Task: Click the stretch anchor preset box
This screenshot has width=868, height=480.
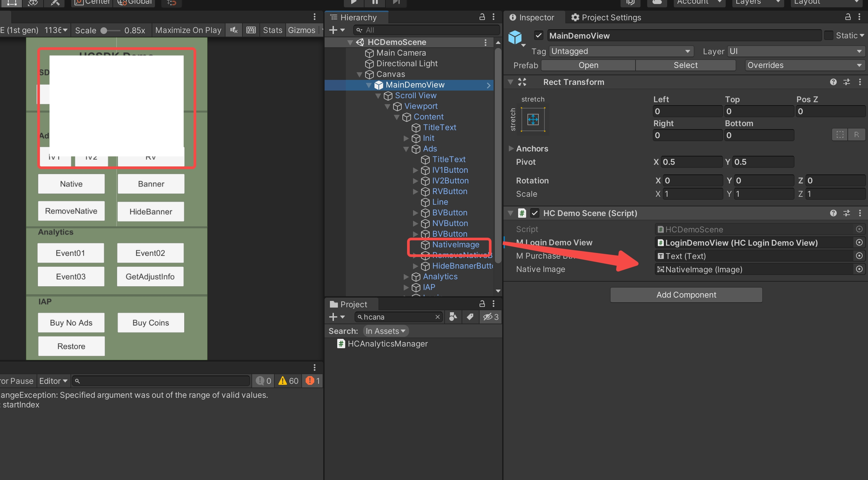Action: pyautogui.click(x=533, y=120)
